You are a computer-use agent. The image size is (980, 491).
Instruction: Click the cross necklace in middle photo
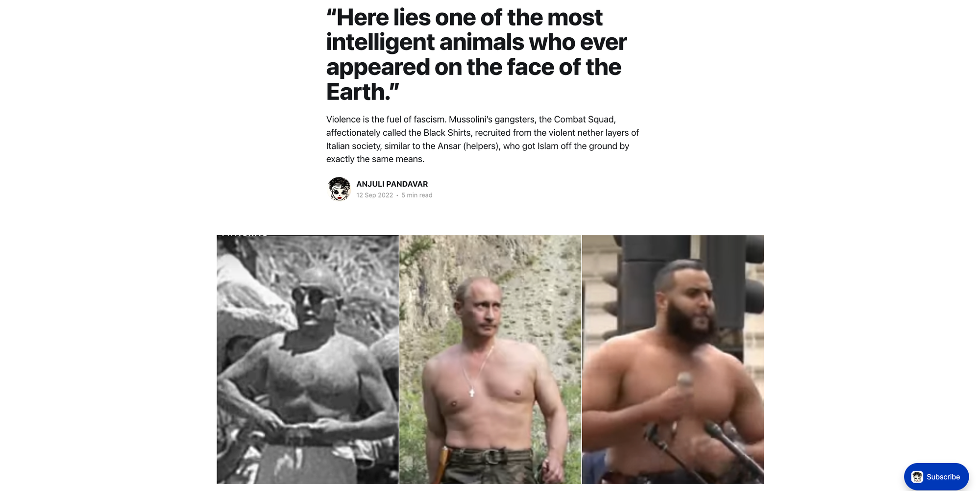(x=472, y=392)
